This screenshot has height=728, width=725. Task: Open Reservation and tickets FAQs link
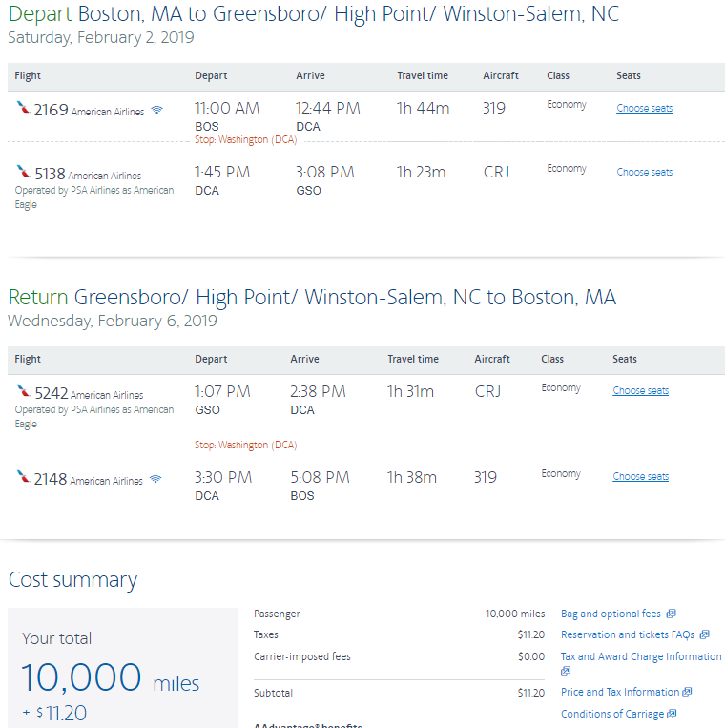[x=627, y=634]
